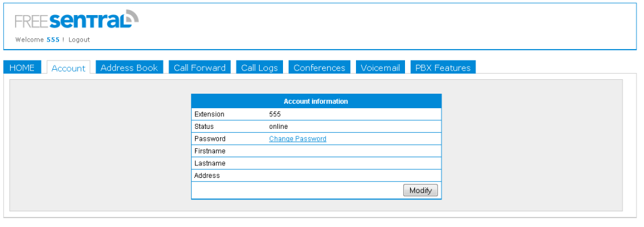Viewport: 644px width, 227px height.
Task: Switch to the Address Book tab
Action: click(130, 68)
